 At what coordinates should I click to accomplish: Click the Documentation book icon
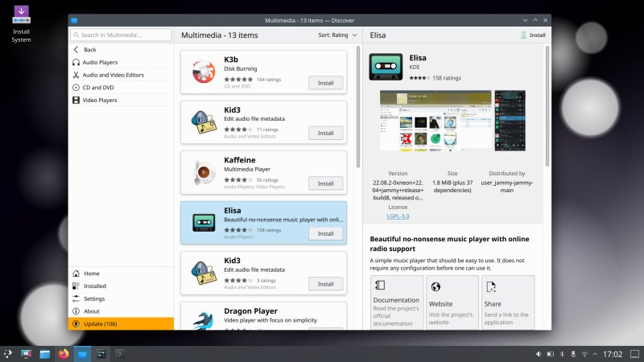pyautogui.click(x=380, y=286)
